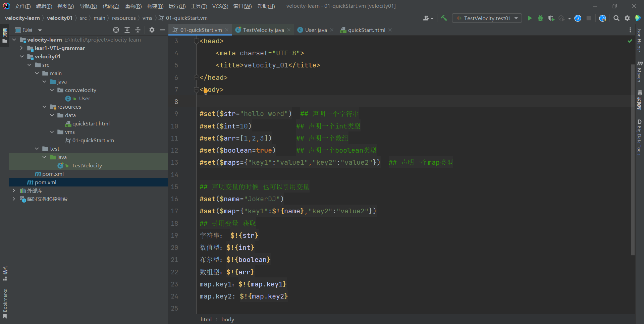644x324 pixels.
Task: Close the 01-quickStart.vm tab
Action: [x=227, y=30]
